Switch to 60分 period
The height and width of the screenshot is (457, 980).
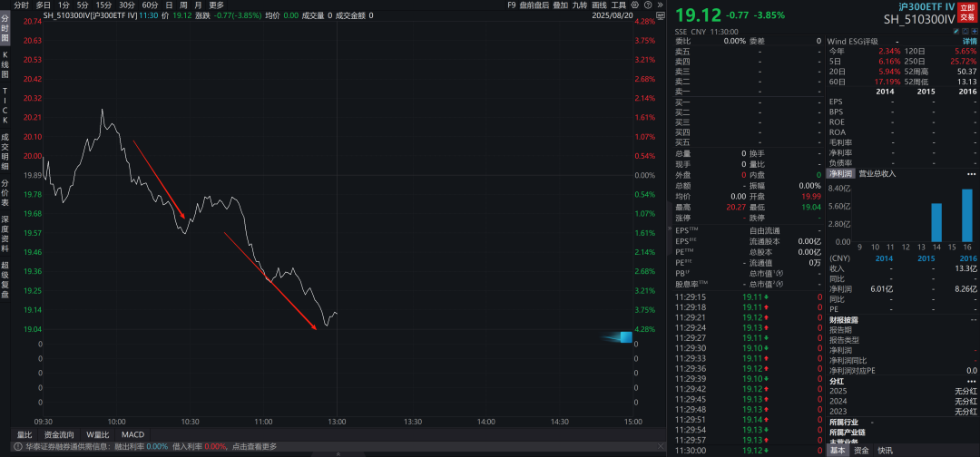pos(150,5)
